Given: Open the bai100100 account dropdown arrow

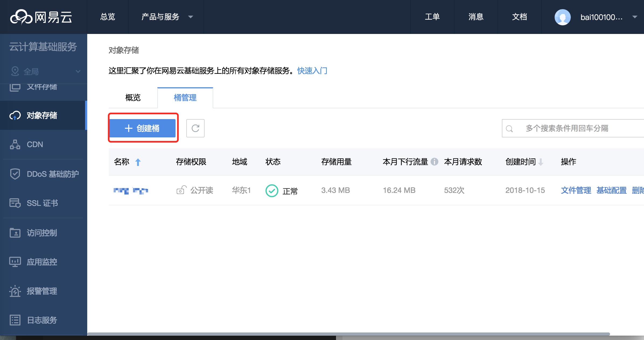Looking at the screenshot, I should pyautogui.click(x=635, y=17).
